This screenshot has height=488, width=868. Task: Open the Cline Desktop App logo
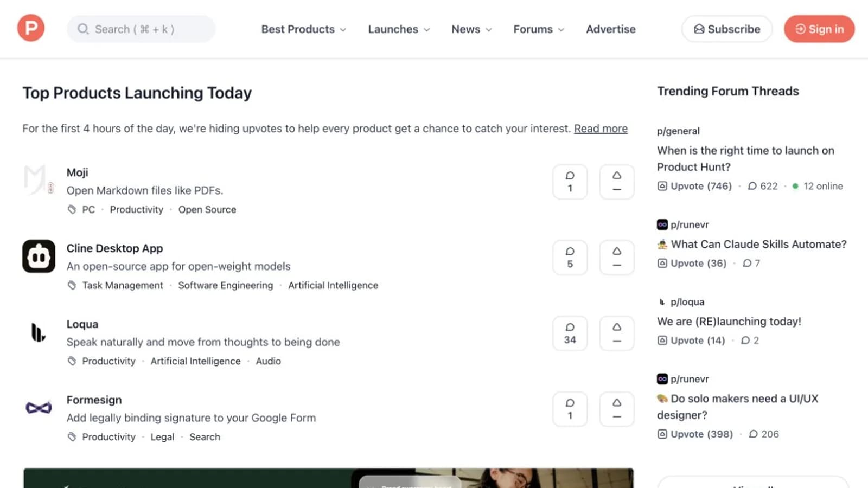[x=39, y=256]
